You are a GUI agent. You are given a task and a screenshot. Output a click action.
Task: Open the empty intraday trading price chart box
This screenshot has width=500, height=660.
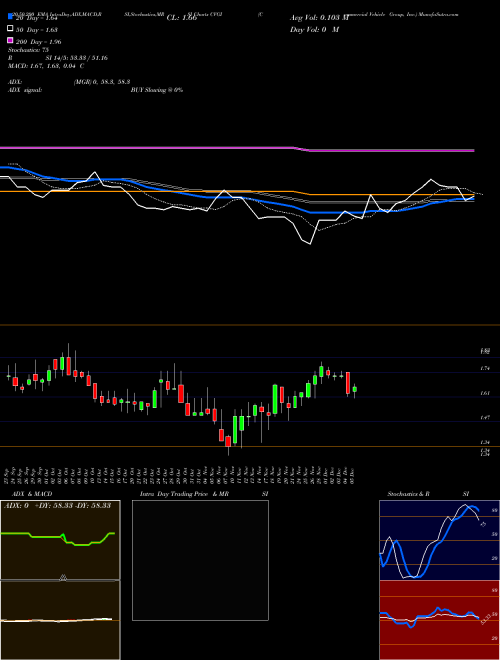coord(200,560)
